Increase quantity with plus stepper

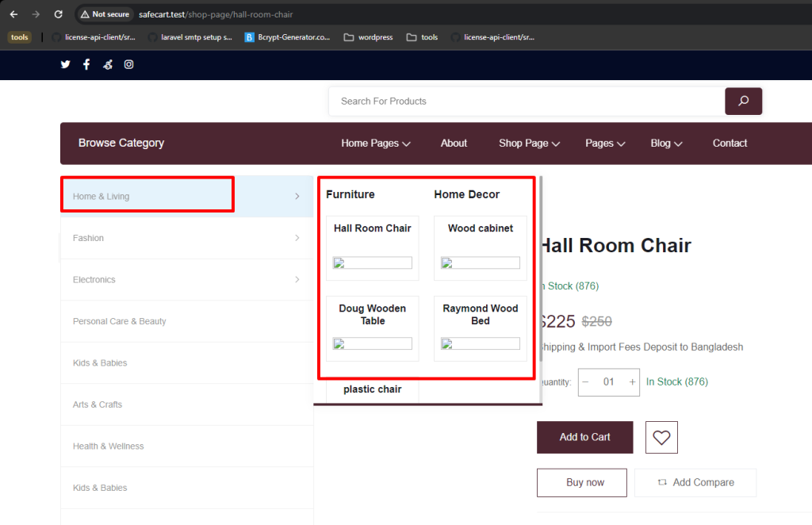(x=632, y=382)
